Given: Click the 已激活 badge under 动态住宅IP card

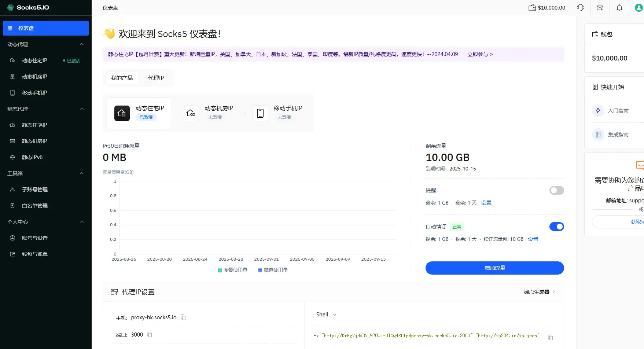Looking at the screenshot, I should [146, 117].
